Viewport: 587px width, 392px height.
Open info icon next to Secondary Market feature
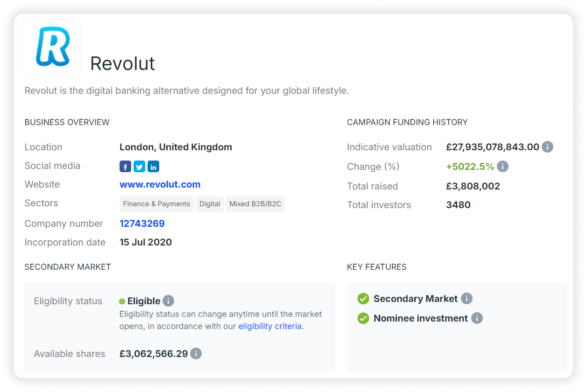coord(467,298)
